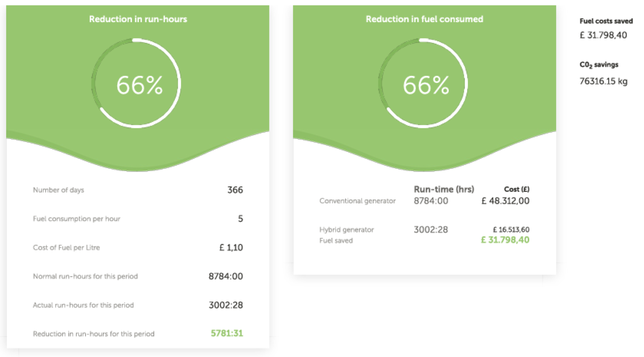The image size is (644, 357).
Task: Click 'Fuel consumption per hour' label
Action: [x=76, y=219]
